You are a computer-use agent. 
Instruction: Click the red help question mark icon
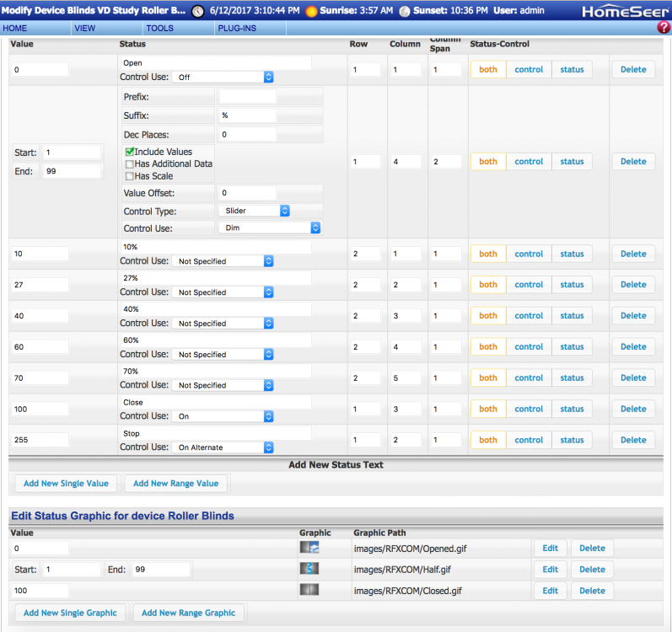coord(663,28)
